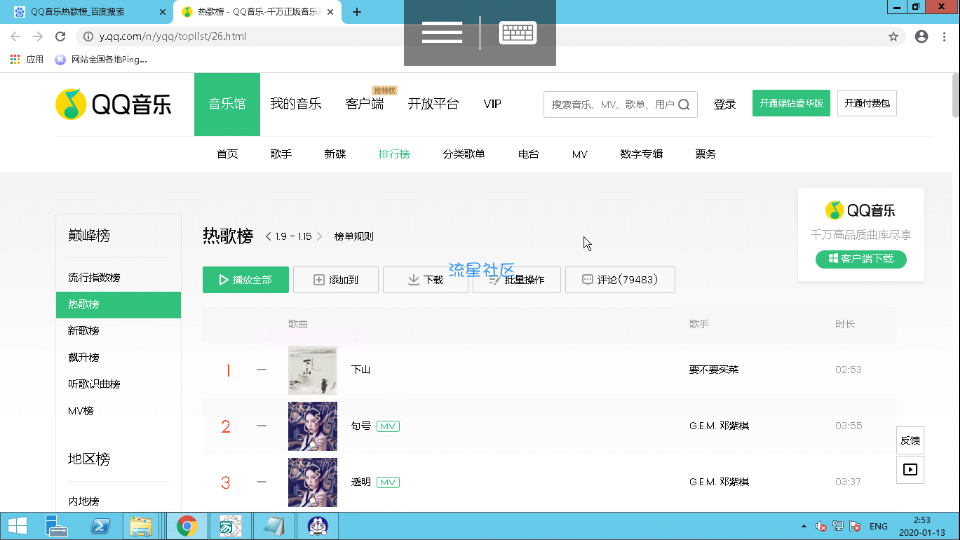
Task: Click the search magnifier icon
Action: (x=684, y=105)
